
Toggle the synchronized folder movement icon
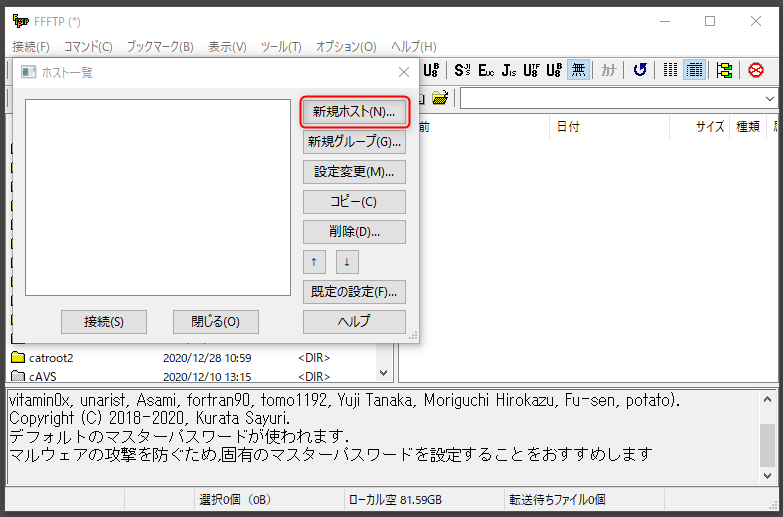[724, 70]
